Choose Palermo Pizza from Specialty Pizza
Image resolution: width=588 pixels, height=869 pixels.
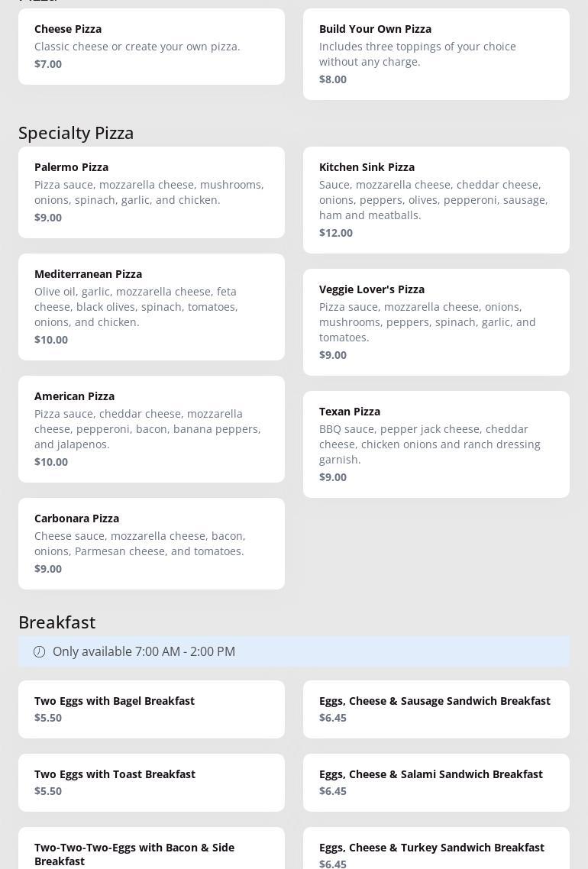[x=151, y=192]
